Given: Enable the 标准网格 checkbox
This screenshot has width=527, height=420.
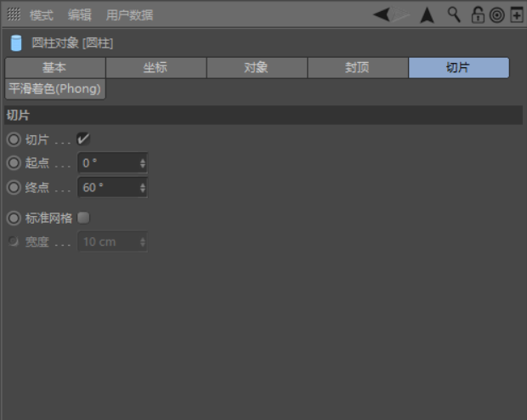Looking at the screenshot, I should (x=83, y=218).
